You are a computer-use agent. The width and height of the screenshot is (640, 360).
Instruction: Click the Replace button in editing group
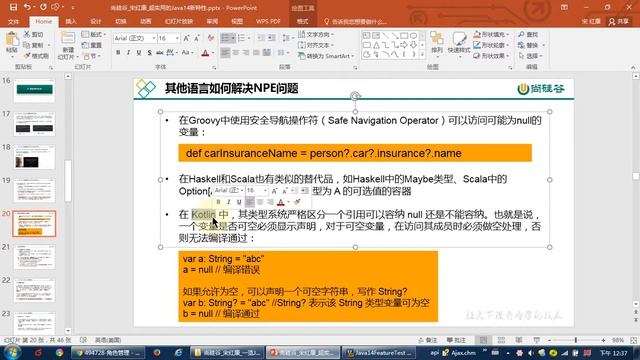pyautogui.click(x=531, y=45)
